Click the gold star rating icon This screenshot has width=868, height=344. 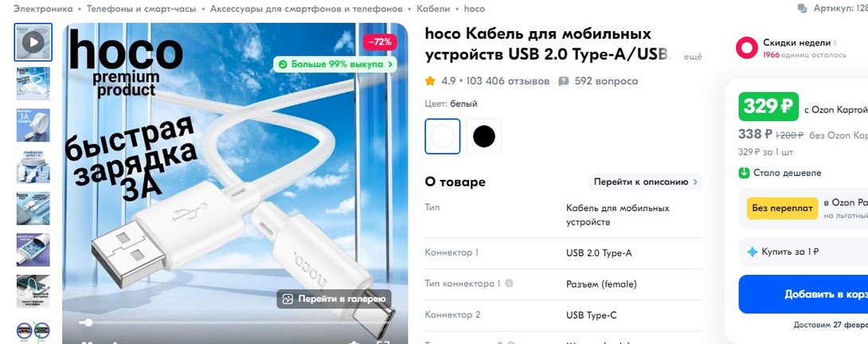click(430, 81)
